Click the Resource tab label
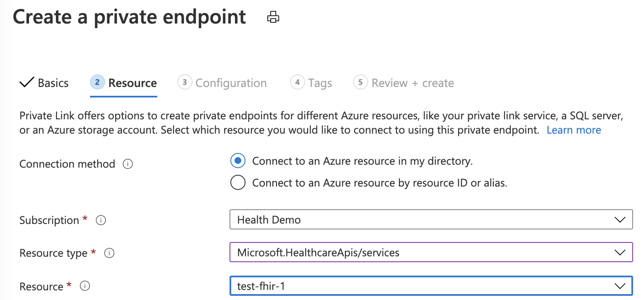 click(x=132, y=83)
